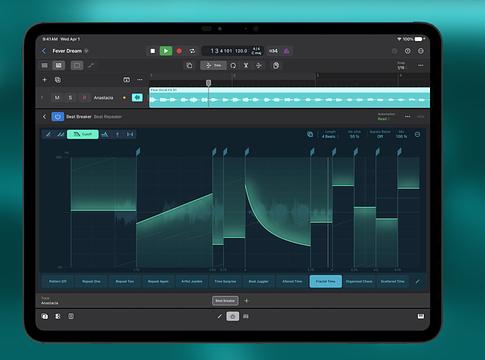
Task: Click the playhead marker on the ruler
Action: click(208, 83)
